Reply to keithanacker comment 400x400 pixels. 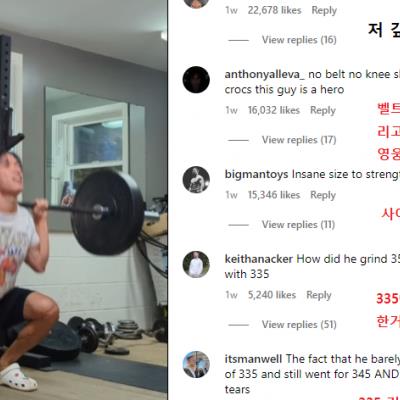pos(319,295)
